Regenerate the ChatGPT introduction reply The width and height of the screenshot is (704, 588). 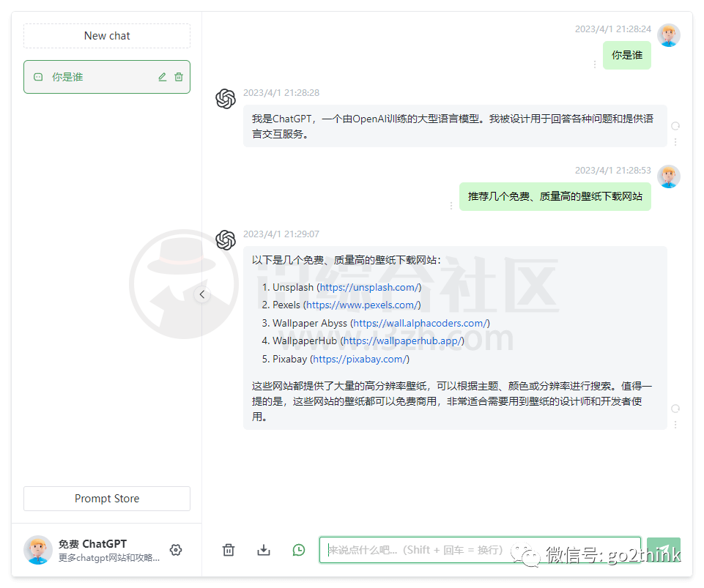pyautogui.click(x=675, y=126)
